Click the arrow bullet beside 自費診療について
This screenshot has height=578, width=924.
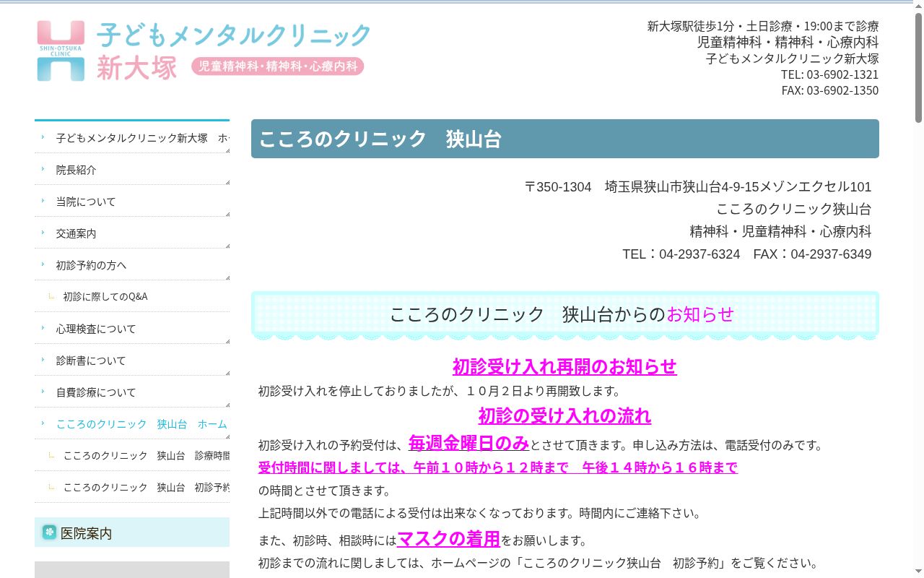point(43,392)
